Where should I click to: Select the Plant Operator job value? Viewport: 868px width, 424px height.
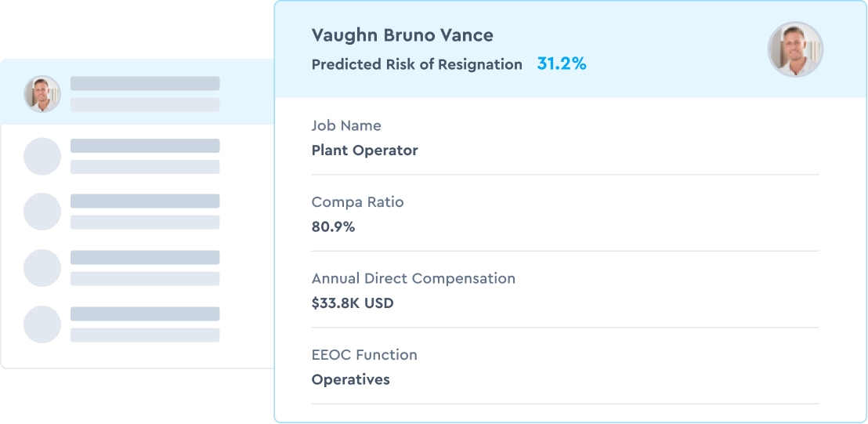(x=365, y=150)
